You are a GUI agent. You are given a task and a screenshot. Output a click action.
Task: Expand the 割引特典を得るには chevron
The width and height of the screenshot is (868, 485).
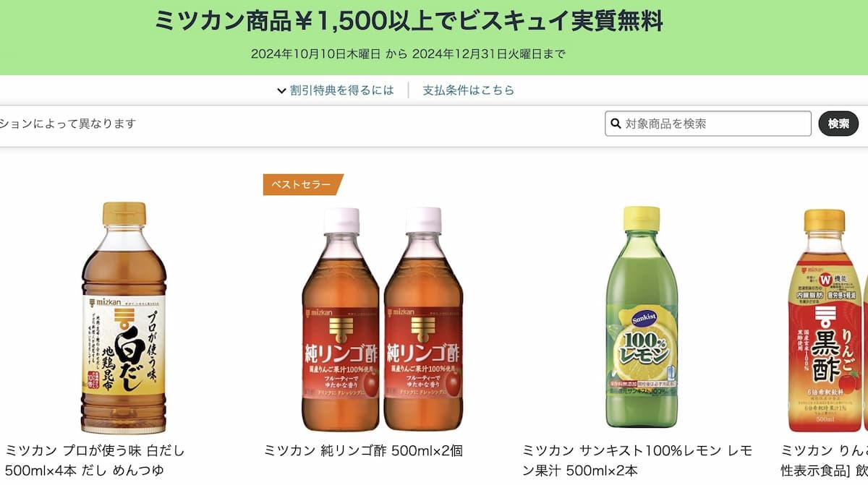tap(281, 90)
